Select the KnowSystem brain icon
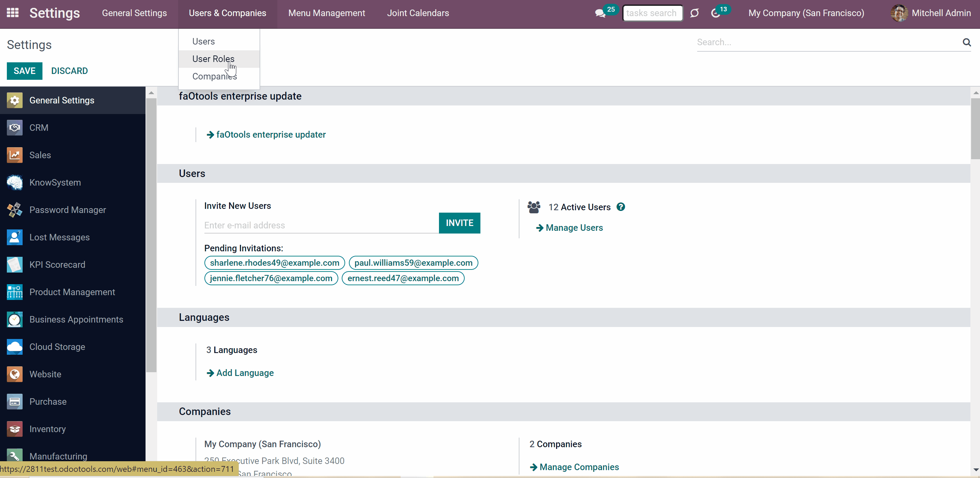Viewport: 980px width, 478px height. pos(14,183)
